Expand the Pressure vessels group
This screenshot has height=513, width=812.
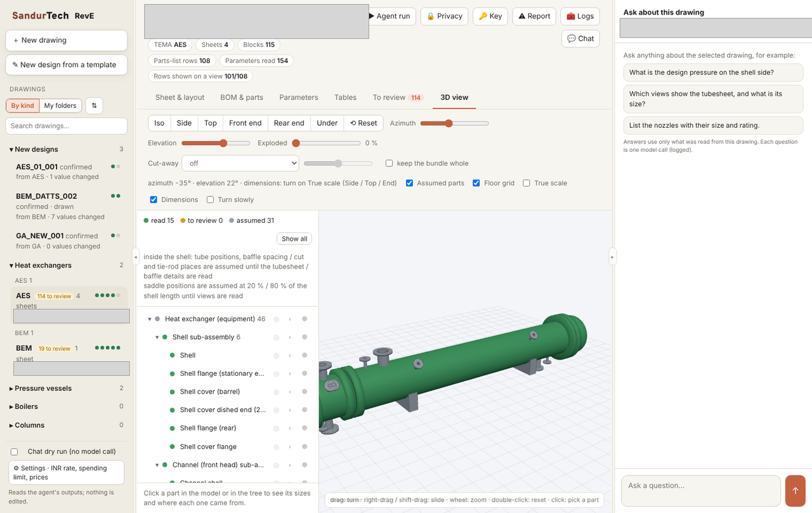click(x=67, y=388)
